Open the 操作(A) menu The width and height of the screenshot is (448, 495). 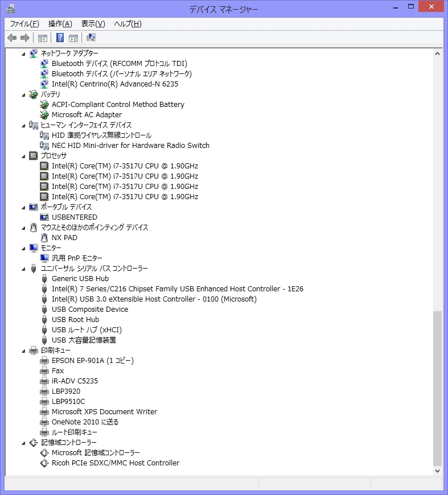tap(60, 24)
